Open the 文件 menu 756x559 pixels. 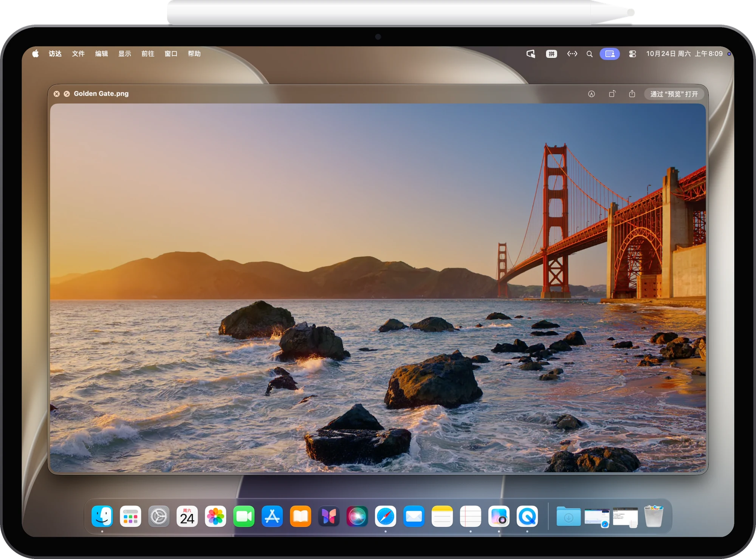78,54
